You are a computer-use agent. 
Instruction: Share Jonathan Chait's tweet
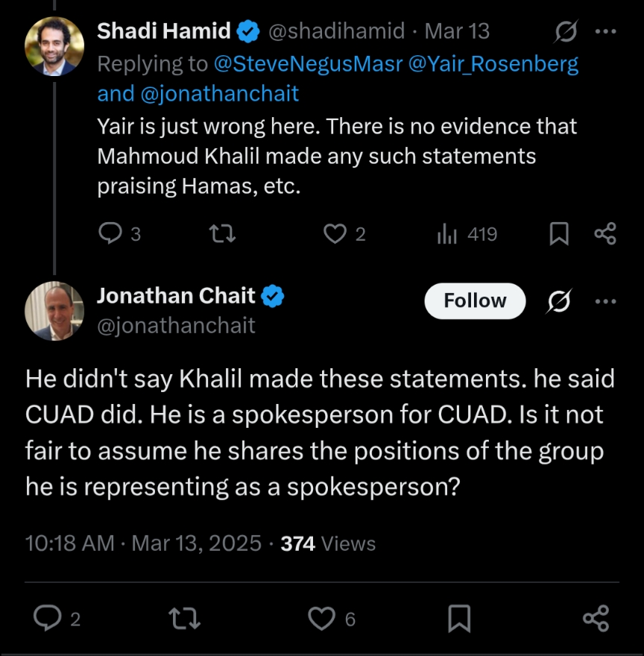point(596,618)
